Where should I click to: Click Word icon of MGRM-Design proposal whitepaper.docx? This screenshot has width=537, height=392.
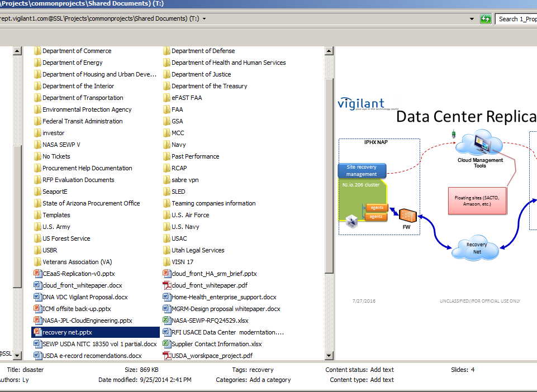[167, 308]
